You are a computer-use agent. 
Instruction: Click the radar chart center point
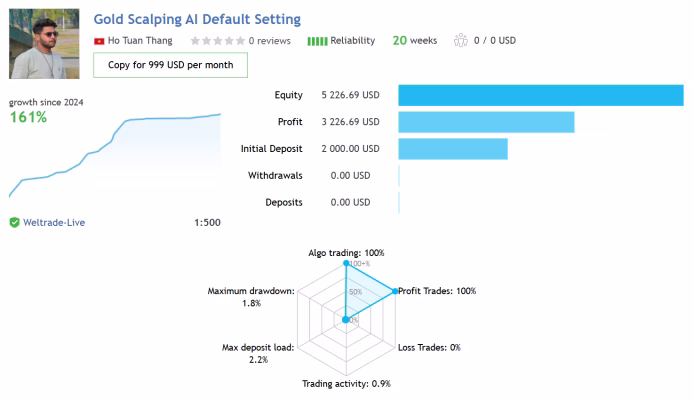click(346, 319)
